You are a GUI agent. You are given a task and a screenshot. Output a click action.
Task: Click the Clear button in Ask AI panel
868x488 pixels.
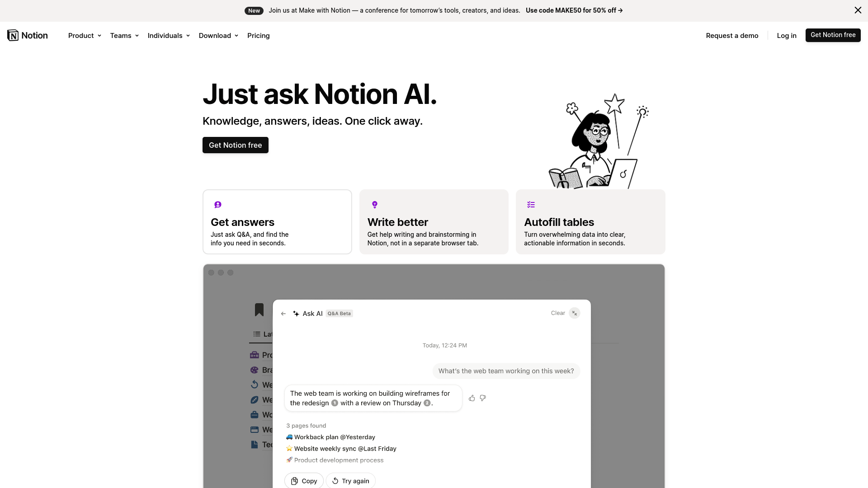click(558, 312)
